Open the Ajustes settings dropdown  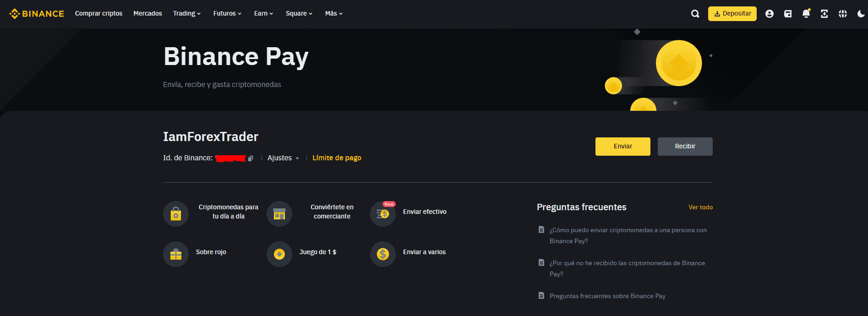click(283, 158)
